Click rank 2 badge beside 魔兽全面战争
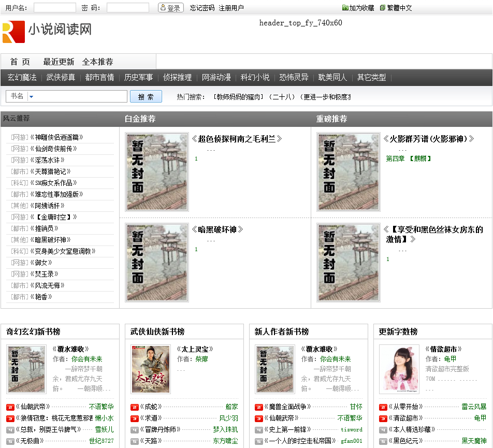The width and height of the screenshot is (493, 448). tap(259, 407)
